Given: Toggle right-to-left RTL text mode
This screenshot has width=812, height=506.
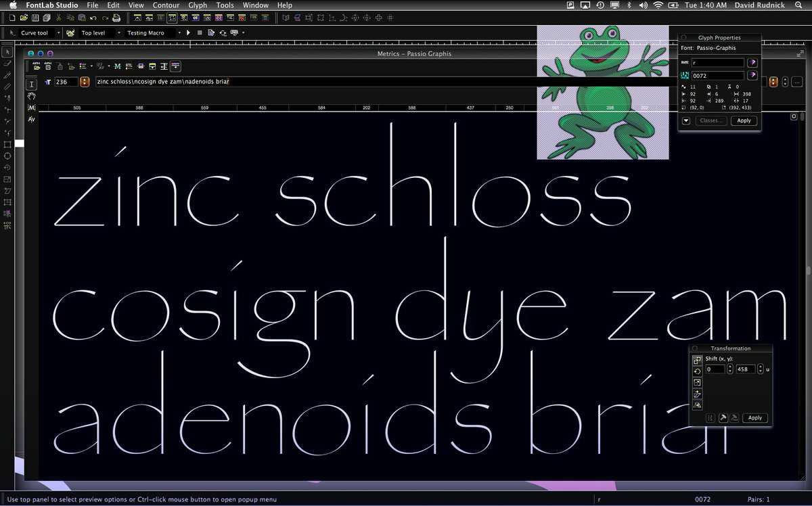Looking at the screenshot, I should 129,66.
